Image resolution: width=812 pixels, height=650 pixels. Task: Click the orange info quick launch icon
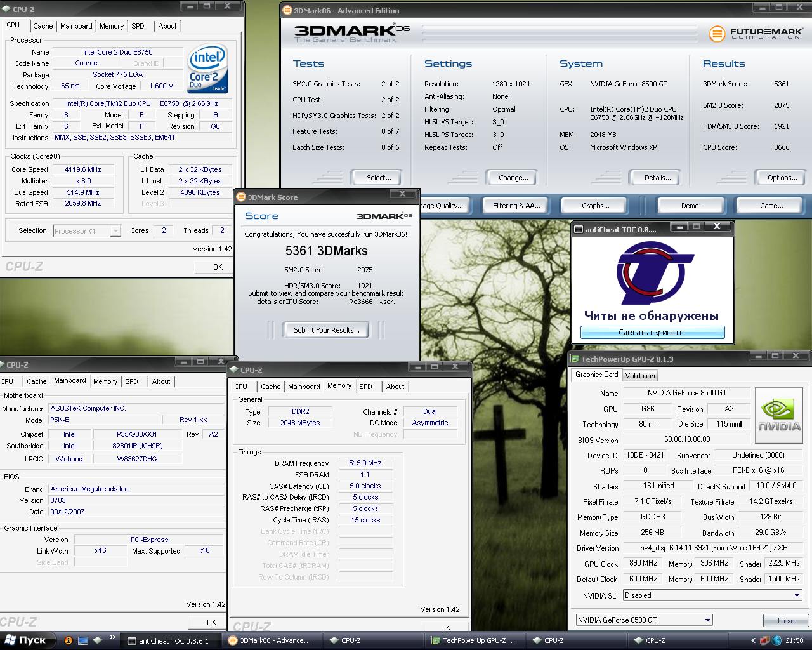(69, 640)
